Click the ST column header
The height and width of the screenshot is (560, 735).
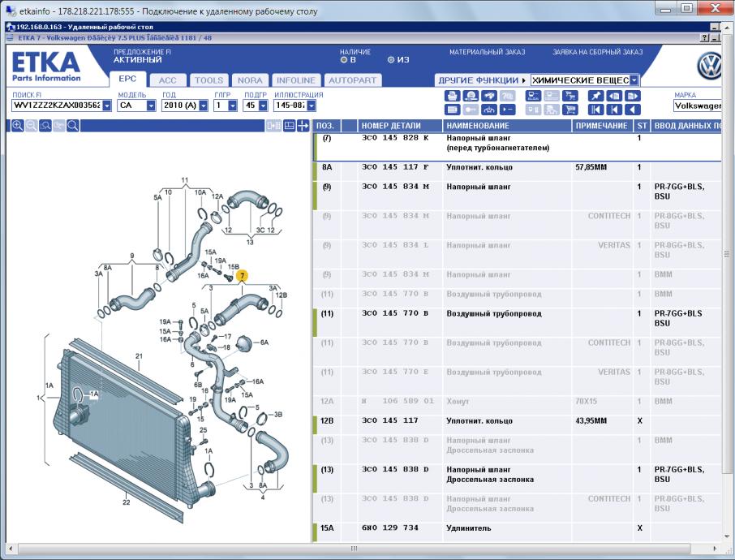(x=642, y=126)
